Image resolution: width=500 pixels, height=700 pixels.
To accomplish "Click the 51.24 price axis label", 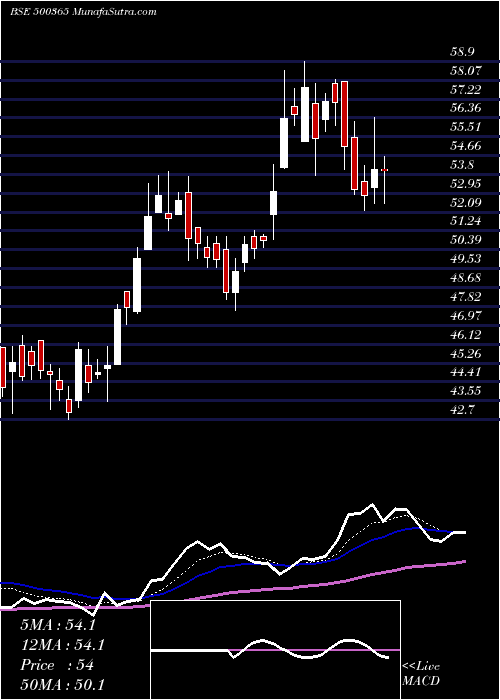I will 465,221.
